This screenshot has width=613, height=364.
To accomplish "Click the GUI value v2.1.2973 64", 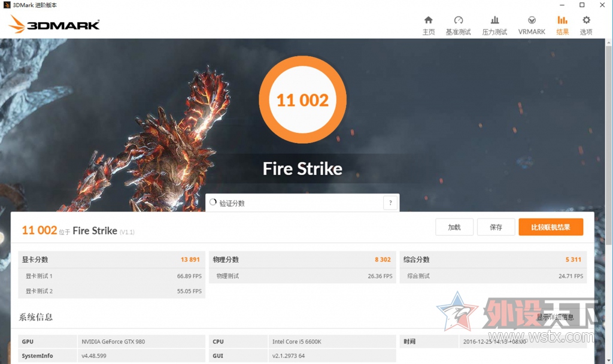I will click(289, 356).
